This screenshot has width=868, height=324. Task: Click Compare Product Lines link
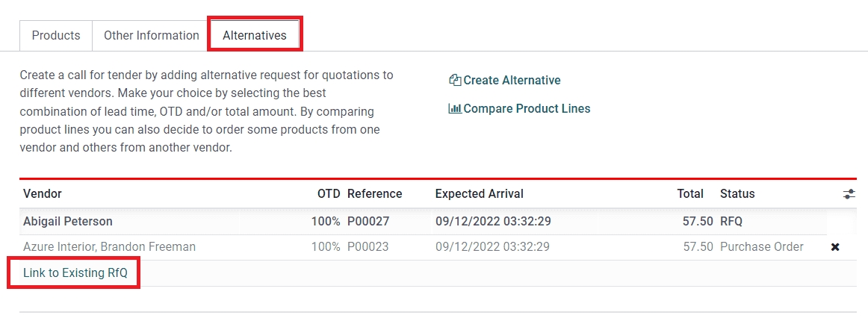pos(527,108)
